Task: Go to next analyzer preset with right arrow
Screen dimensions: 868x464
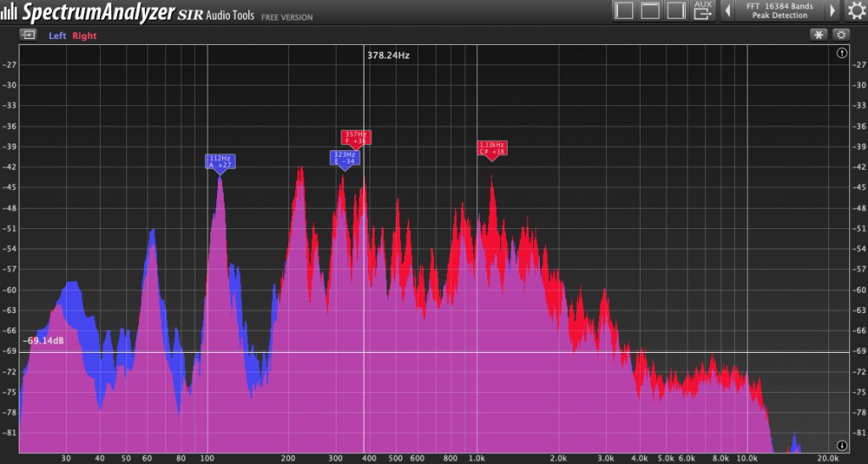Action: [833, 11]
